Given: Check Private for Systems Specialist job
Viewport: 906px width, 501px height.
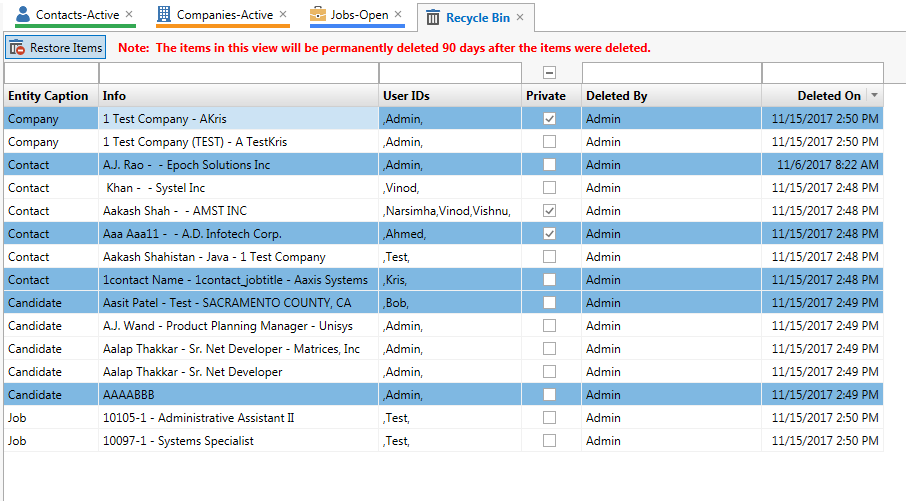Looking at the screenshot, I should click(549, 441).
